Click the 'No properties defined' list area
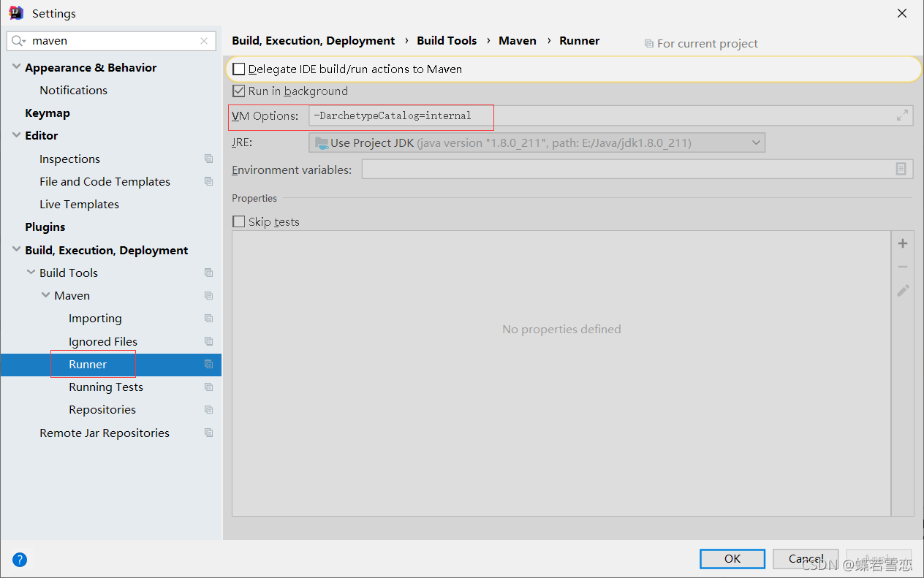Screen dimensions: 924x578 pyautogui.click(x=561, y=373)
